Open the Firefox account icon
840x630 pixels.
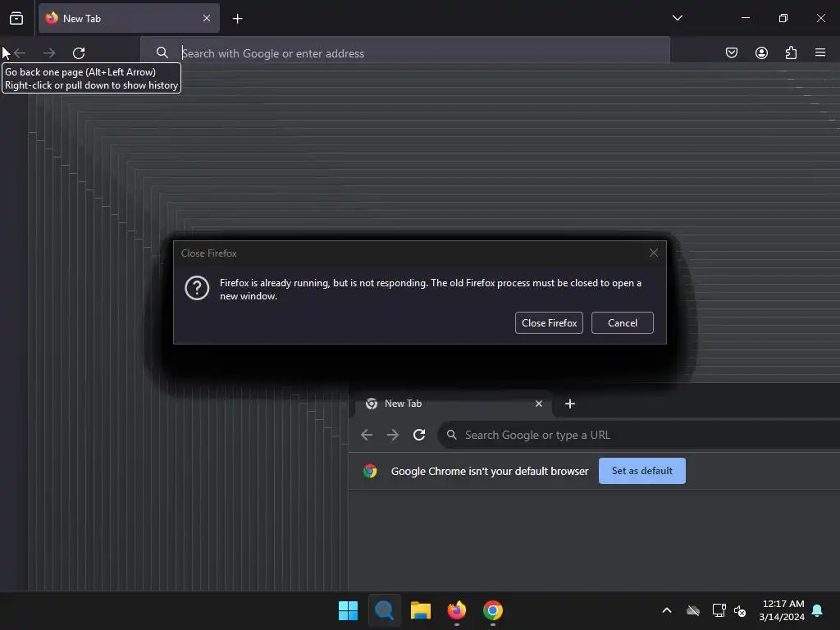coord(761,52)
